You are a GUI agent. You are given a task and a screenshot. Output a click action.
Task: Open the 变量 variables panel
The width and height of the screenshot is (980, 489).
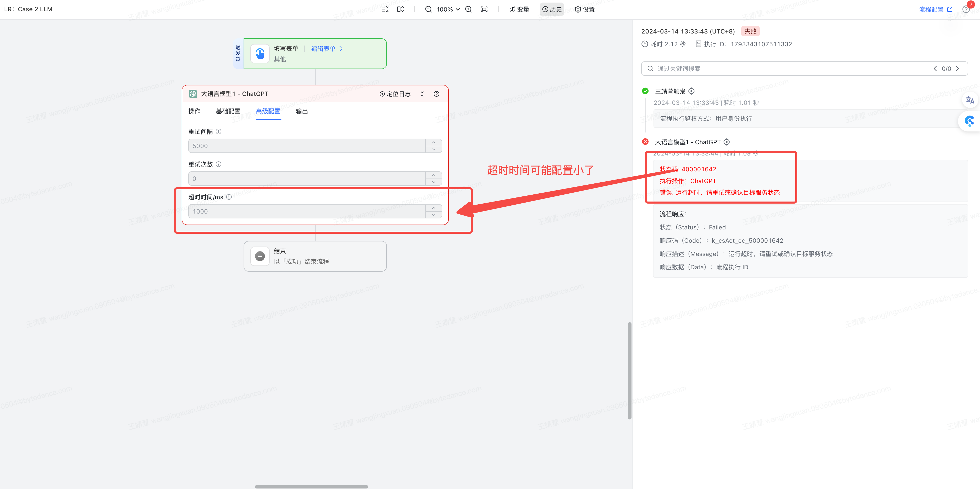pyautogui.click(x=519, y=9)
